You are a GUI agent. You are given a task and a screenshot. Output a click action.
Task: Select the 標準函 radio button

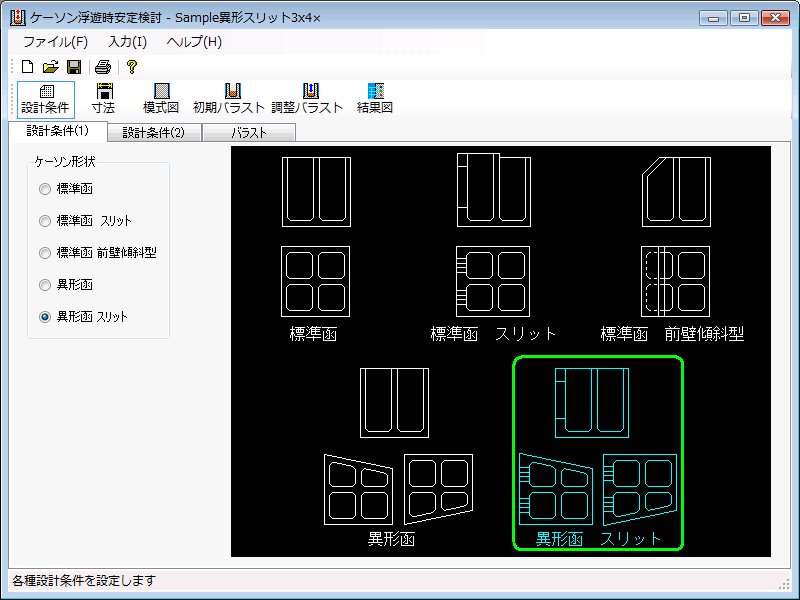[44, 189]
